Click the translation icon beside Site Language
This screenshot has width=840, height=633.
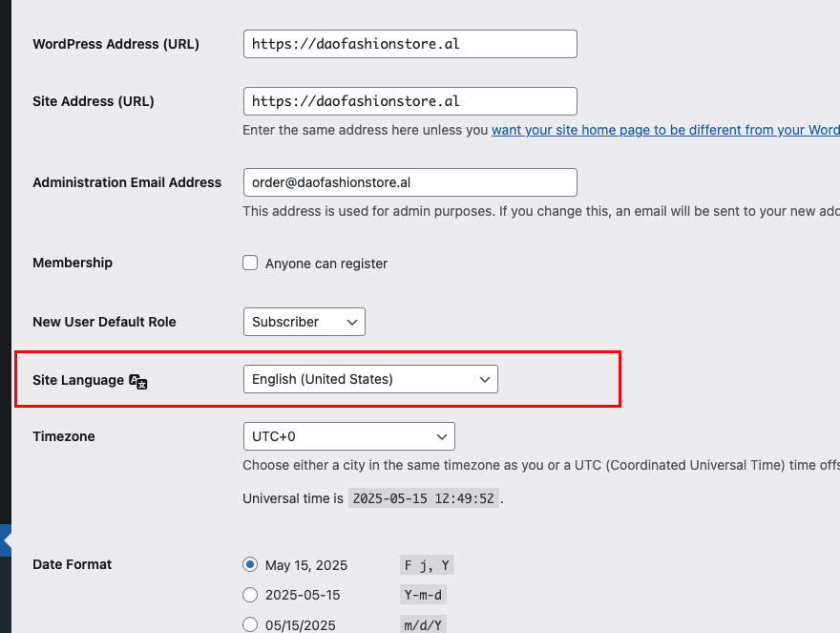(x=138, y=382)
